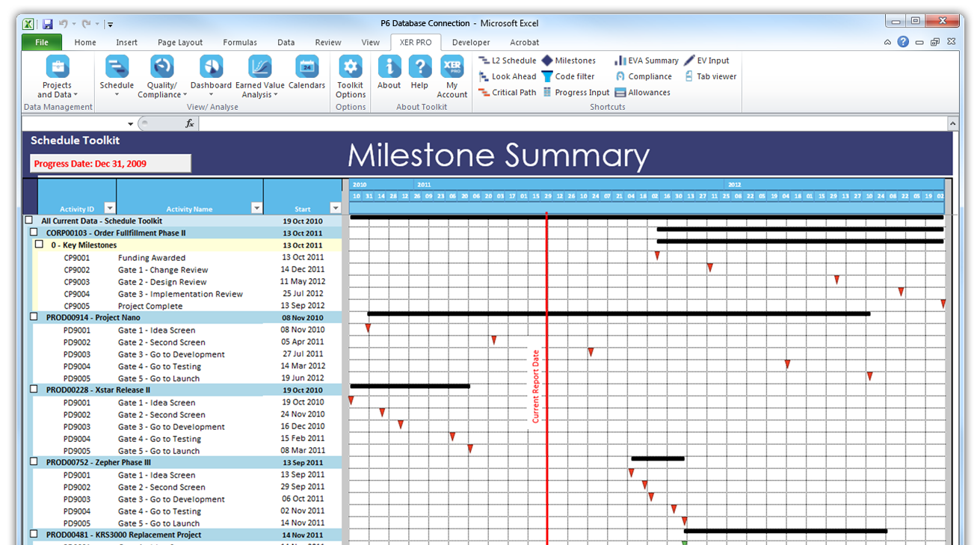Open Critical Path shortcut

(508, 93)
